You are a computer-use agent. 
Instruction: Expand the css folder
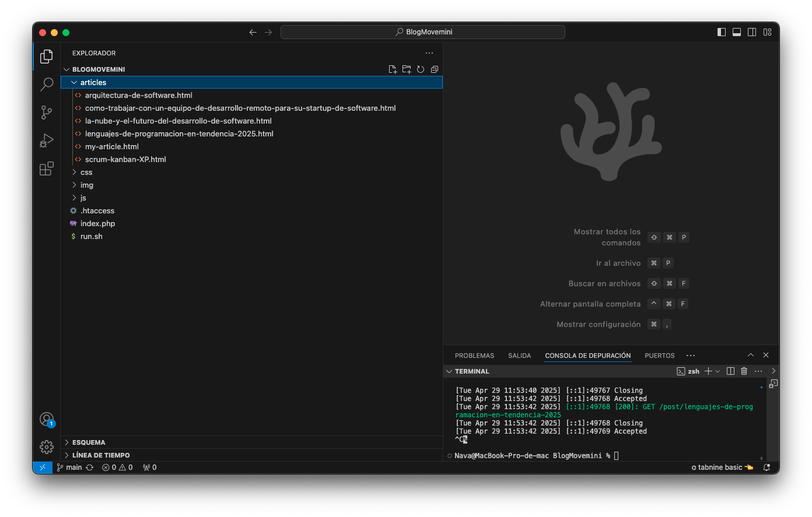coord(252,172)
